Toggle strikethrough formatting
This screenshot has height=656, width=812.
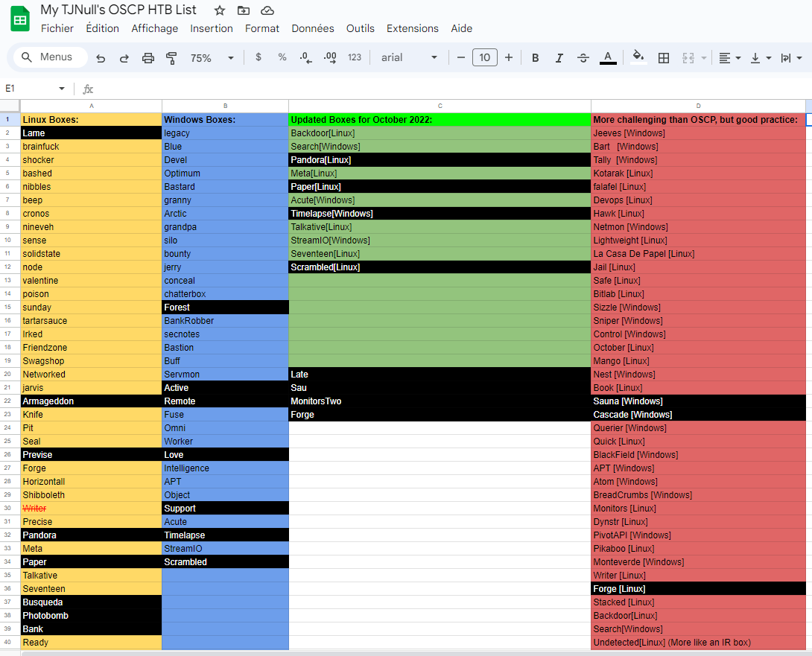[583, 58]
